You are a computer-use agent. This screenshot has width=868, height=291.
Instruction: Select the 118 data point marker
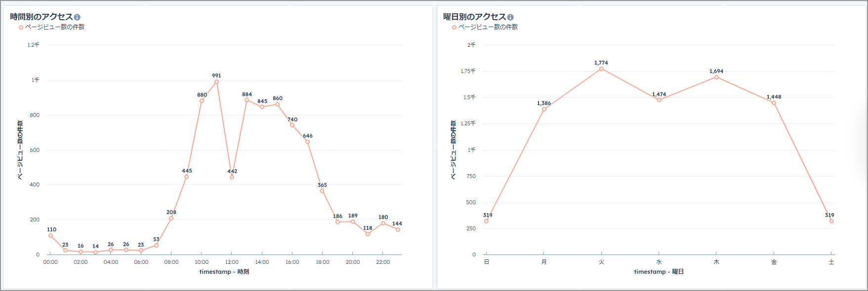click(368, 234)
